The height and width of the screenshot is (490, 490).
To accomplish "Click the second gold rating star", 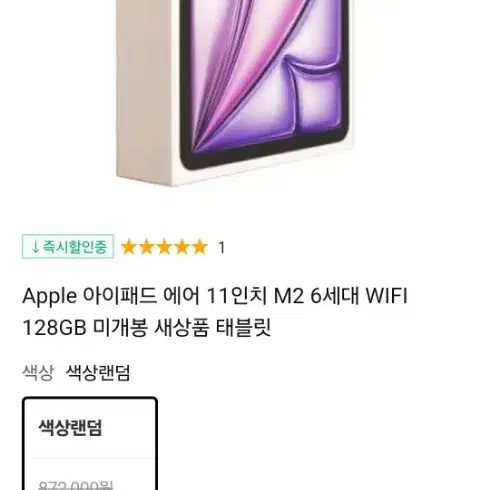I will [x=147, y=247].
